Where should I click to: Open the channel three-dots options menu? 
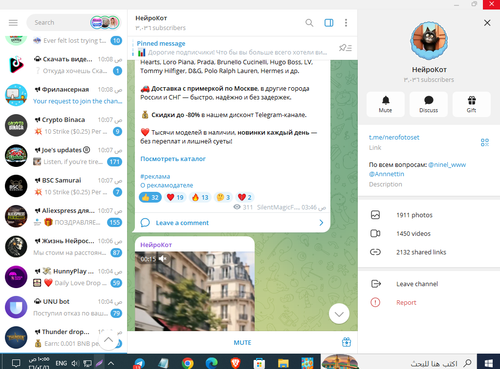(x=346, y=23)
